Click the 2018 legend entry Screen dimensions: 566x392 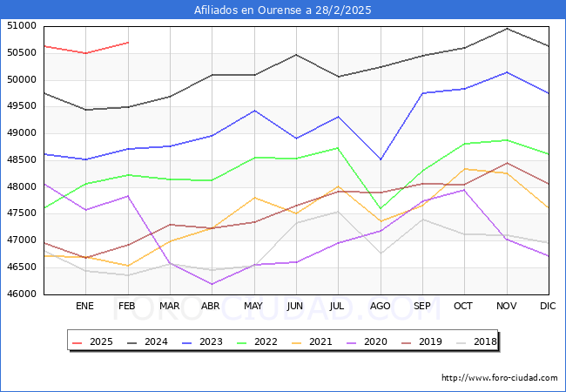point(476,341)
